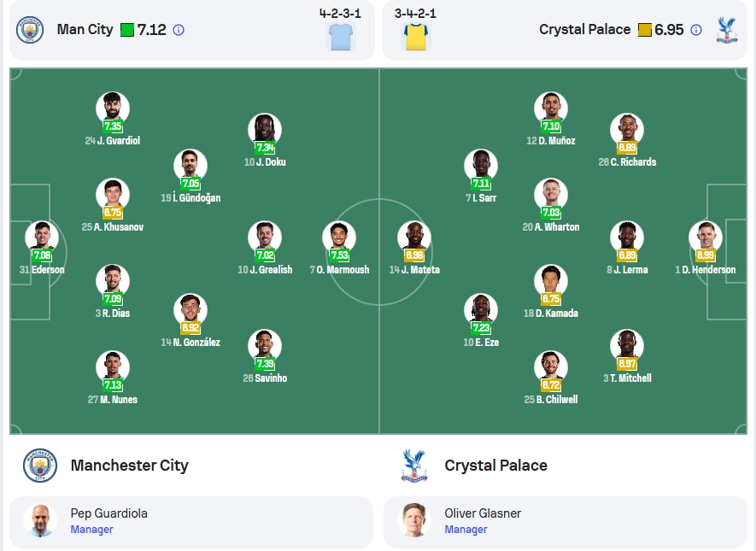Click the Man City rating info icon

(179, 30)
